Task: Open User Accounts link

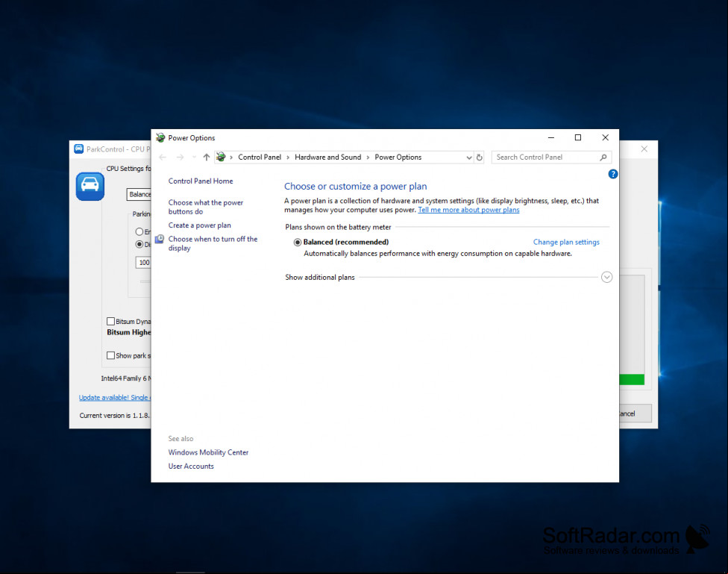Action: (x=191, y=467)
